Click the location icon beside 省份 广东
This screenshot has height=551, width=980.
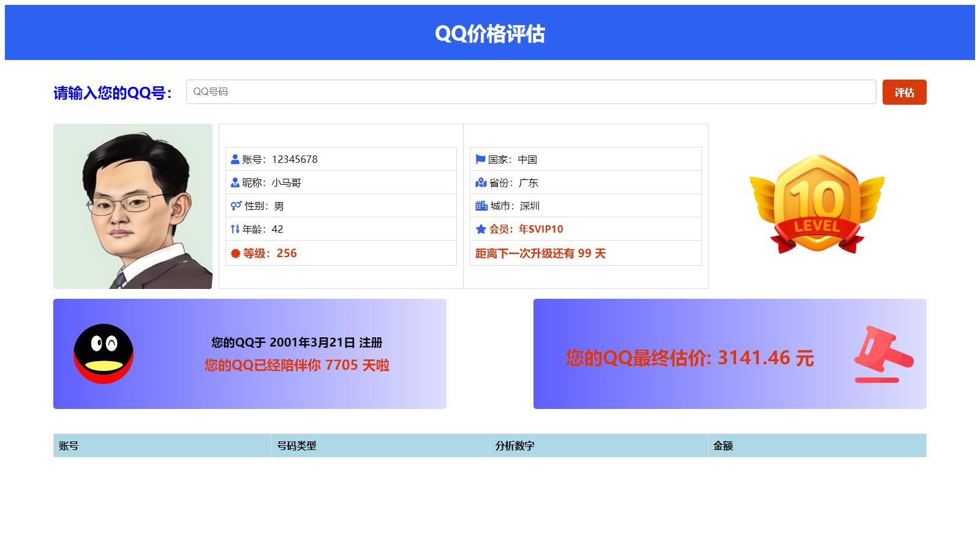480,182
